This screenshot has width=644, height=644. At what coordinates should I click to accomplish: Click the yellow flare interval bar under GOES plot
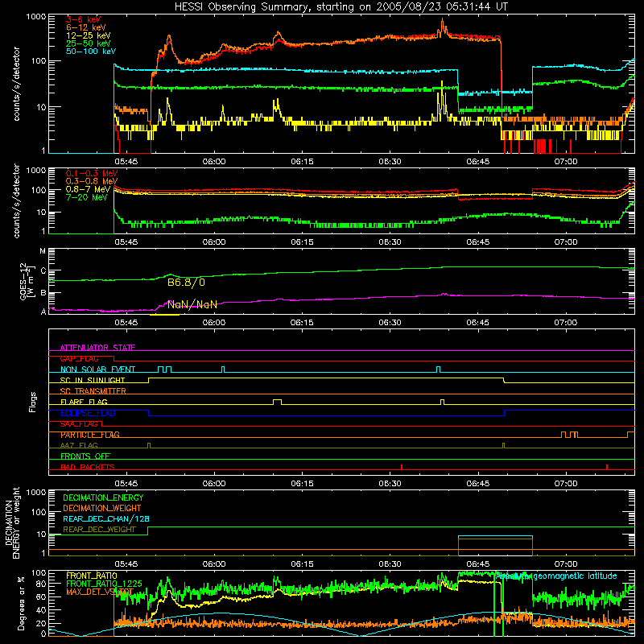pos(165,315)
